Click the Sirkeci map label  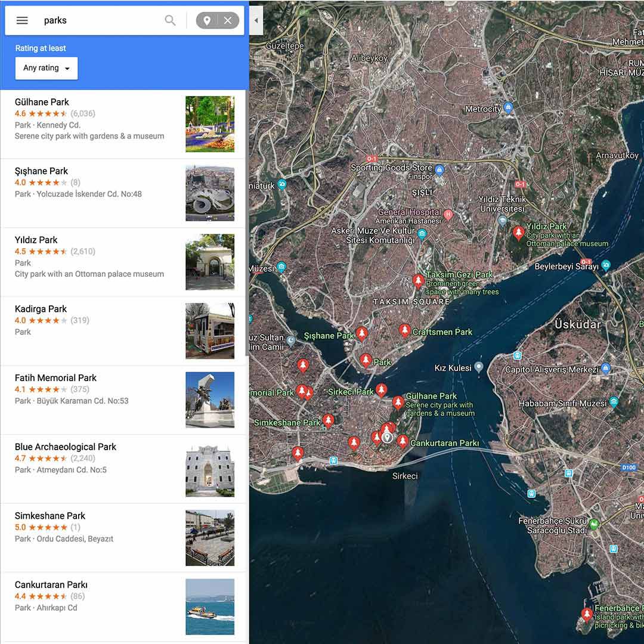coord(405,476)
